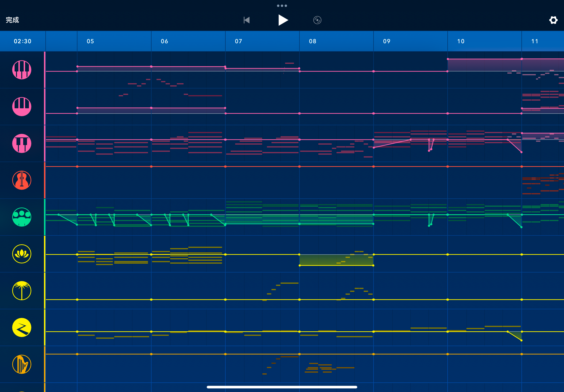Select the orange harp track icon

point(22,365)
